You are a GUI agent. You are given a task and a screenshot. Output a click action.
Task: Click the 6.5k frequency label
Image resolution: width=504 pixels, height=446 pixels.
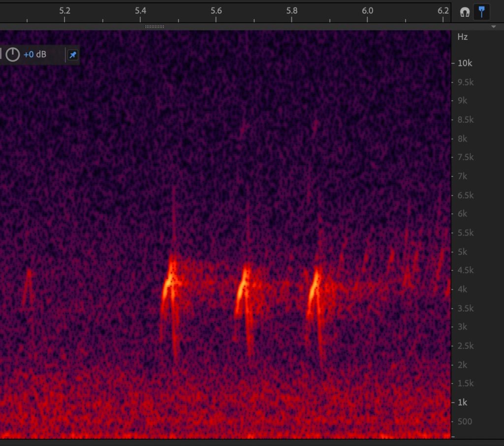466,195
